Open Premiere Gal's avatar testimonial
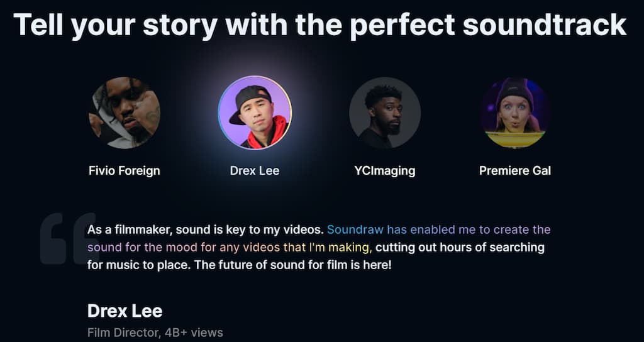Viewport: 644px width, 342px height. click(x=515, y=113)
